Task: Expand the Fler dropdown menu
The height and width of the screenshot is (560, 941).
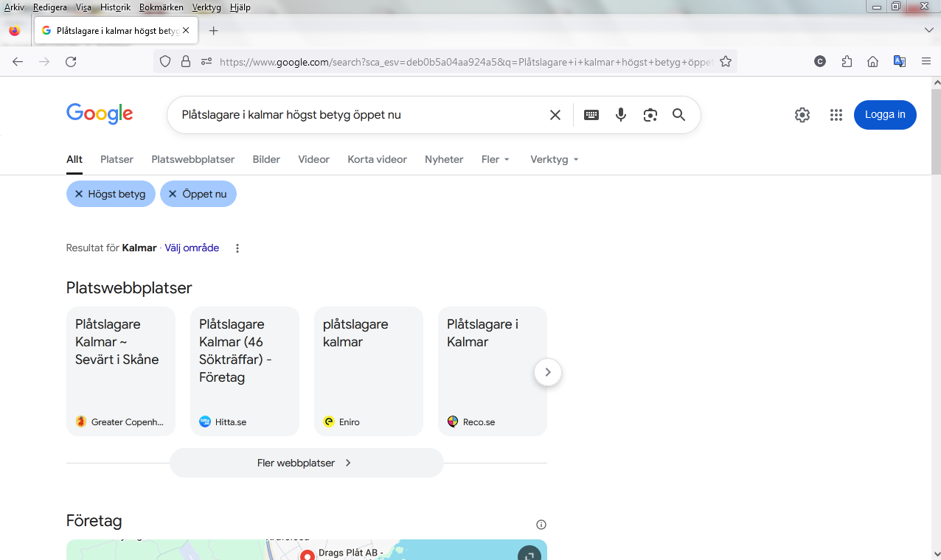Action: pos(495,159)
